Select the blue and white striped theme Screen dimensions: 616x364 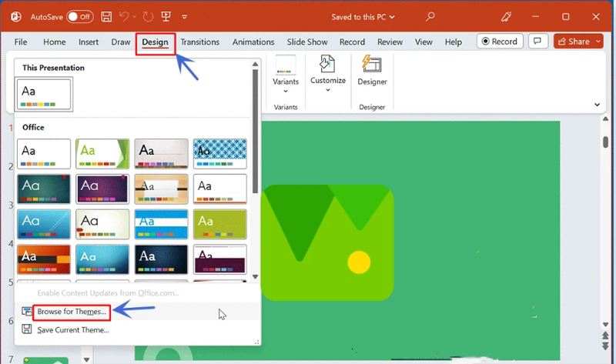click(161, 224)
